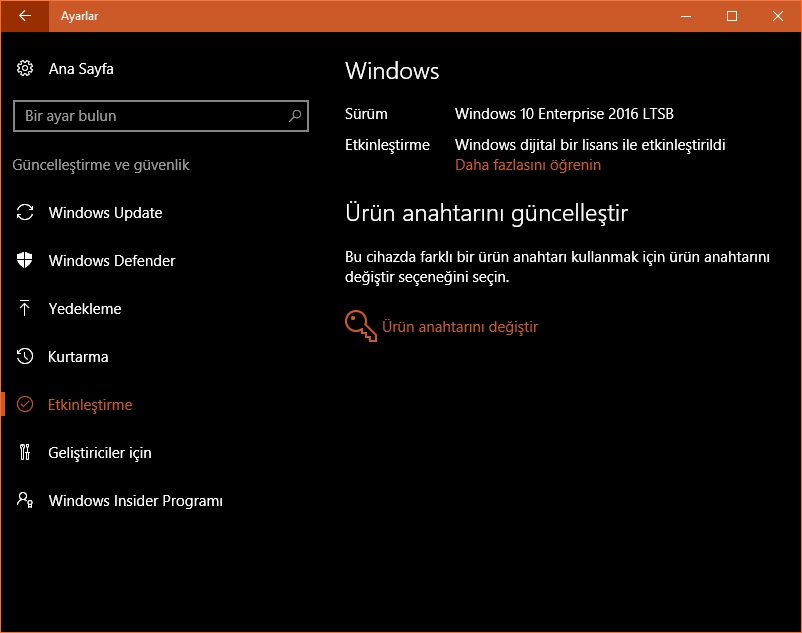
Task: Click the Yedekleme upload arrow icon
Action: click(x=25, y=308)
